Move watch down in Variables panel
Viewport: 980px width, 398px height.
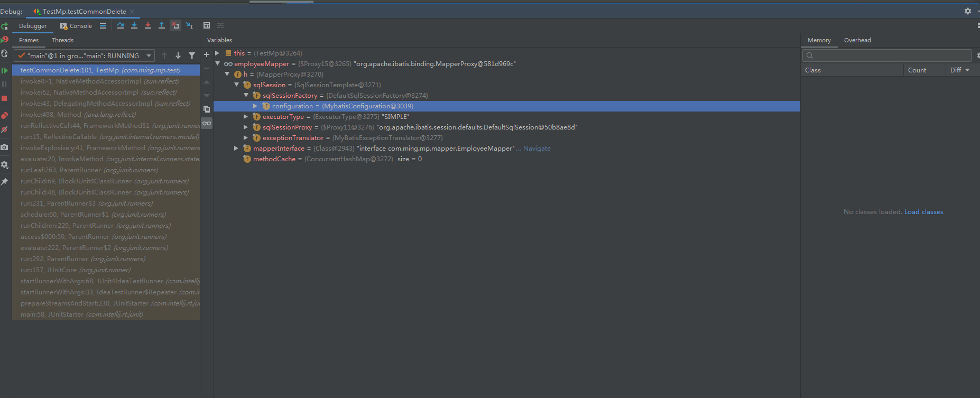tap(207, 96)
